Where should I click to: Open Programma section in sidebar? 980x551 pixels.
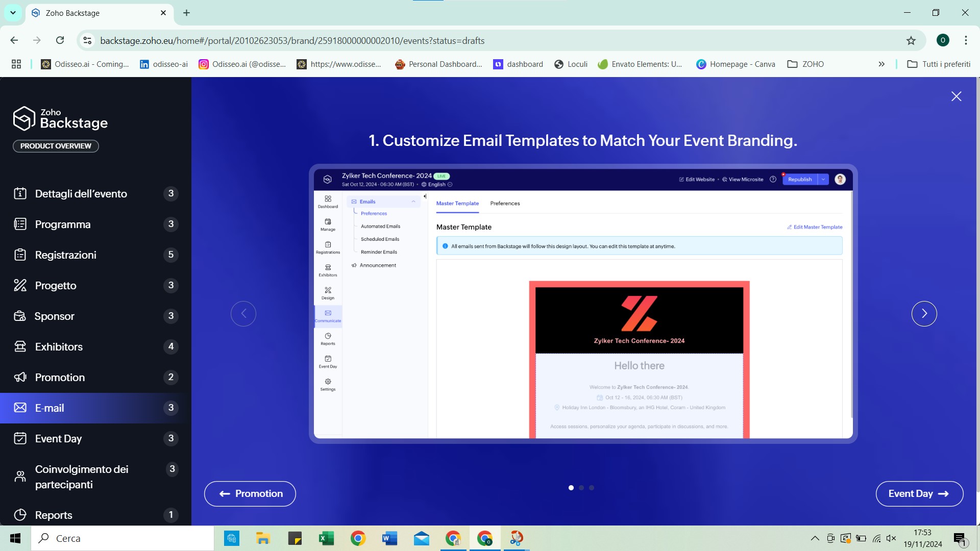tap(95, 224)
